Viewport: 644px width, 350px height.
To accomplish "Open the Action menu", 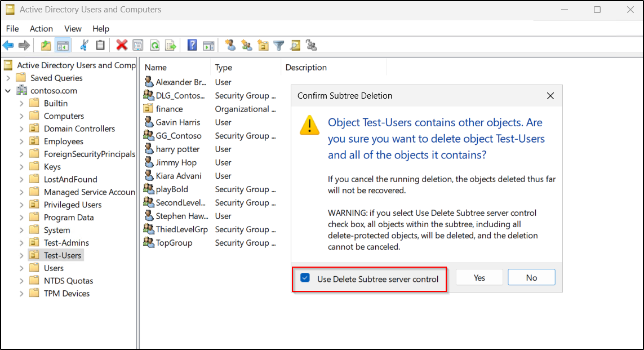I will pyautogui.click(x=41, y=28).
